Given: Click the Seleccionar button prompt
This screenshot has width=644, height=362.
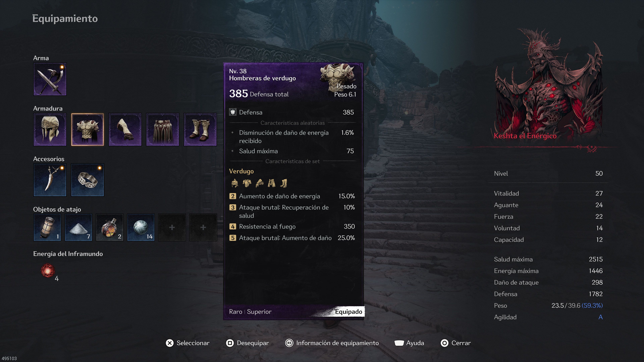Looking at the screenshot, I should coord(187,343).
